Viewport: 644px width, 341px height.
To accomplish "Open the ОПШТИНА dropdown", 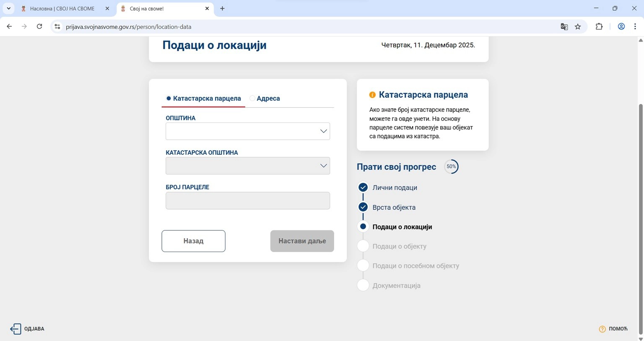I will point(248,131).
